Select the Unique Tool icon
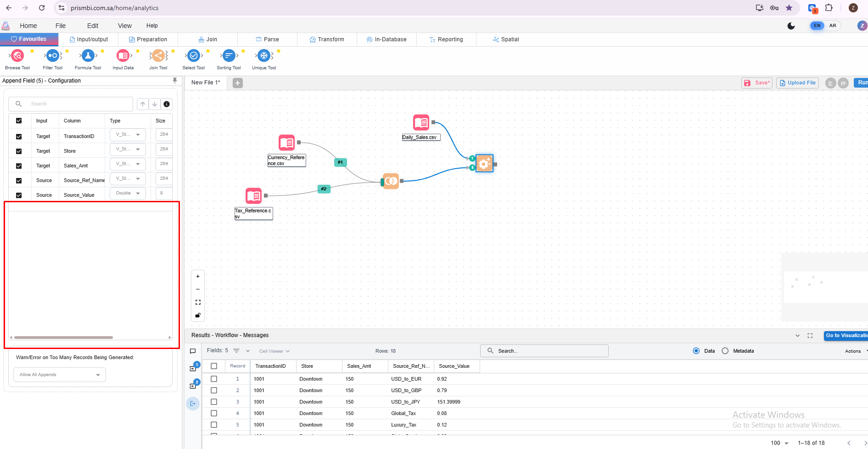The width and height of the screenshot is (868, 449). pos(264,56)
